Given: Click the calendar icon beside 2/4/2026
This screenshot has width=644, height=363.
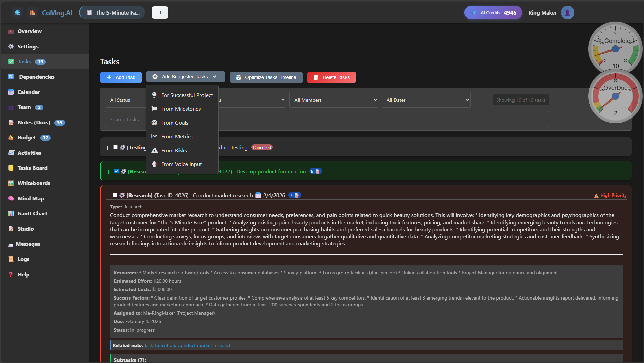Looking at the screenshot, I should coord(258,195).
